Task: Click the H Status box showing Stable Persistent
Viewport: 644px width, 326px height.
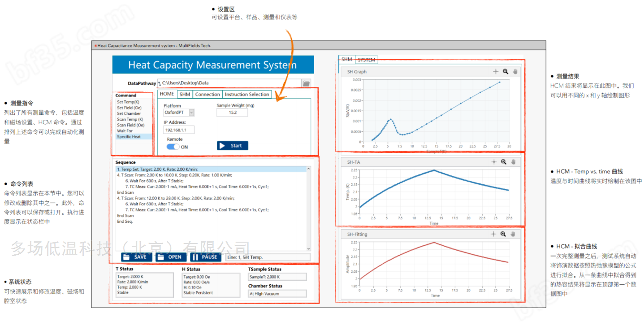Action: click(211, 285)
